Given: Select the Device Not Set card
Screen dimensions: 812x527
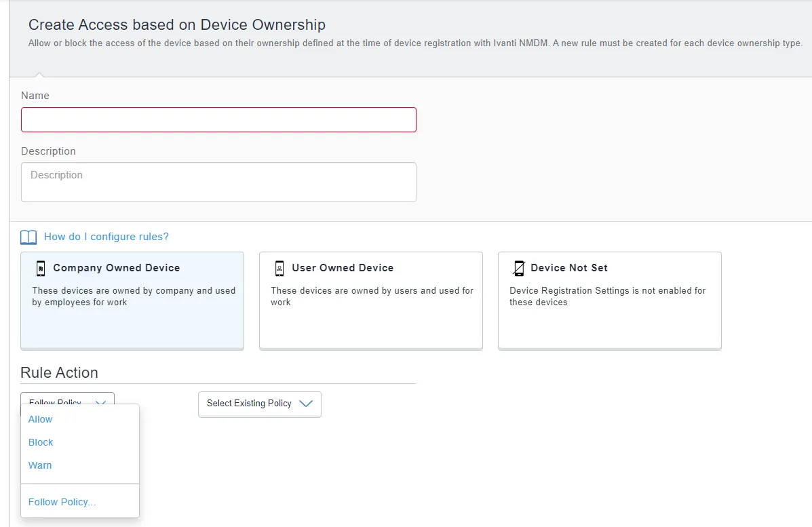Looking at the screenshot, I should (x=610, y=300).
